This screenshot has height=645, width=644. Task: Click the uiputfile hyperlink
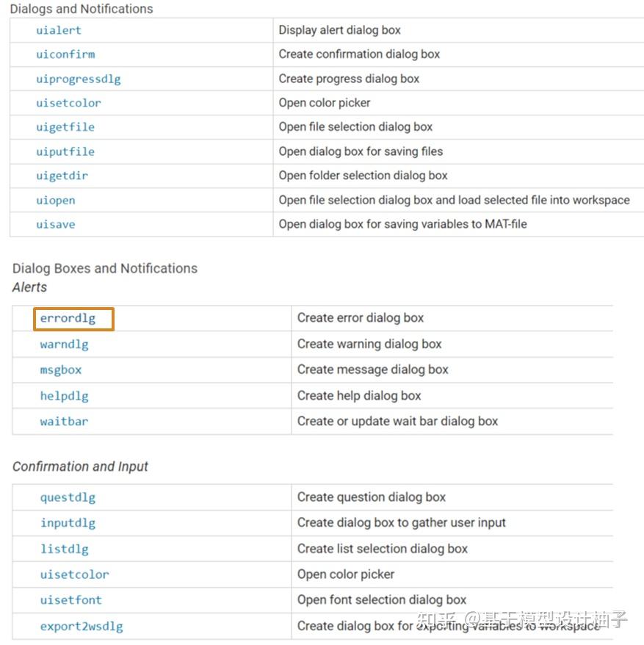point(65,151)
